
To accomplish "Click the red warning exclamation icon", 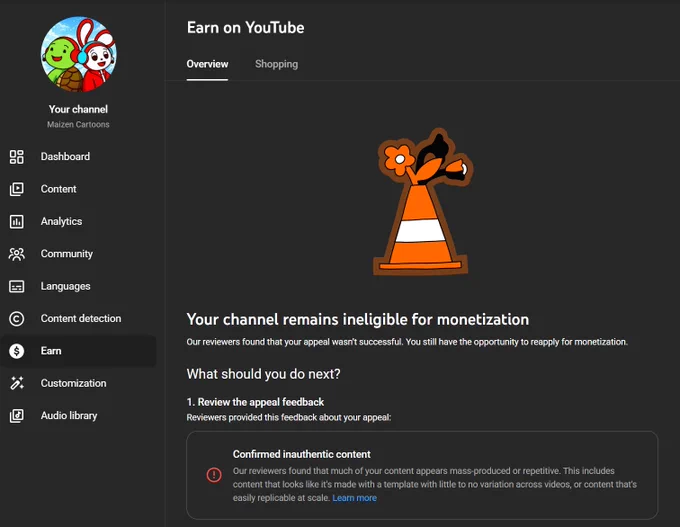I will [214, 475].
